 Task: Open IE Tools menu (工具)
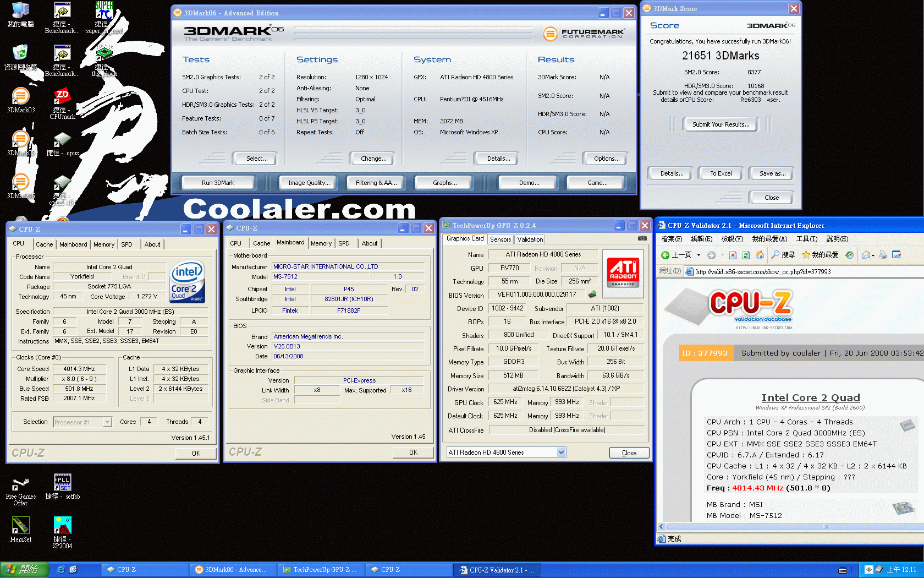coord(806,239)
